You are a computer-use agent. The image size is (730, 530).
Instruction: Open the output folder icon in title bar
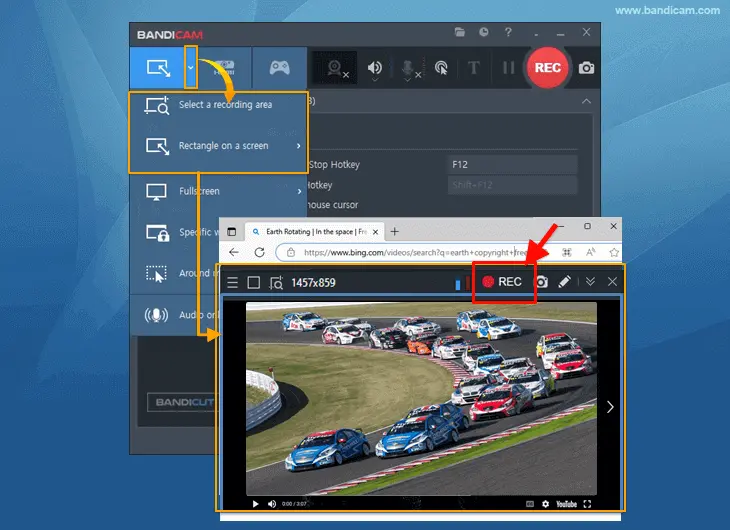pos(460,32)
